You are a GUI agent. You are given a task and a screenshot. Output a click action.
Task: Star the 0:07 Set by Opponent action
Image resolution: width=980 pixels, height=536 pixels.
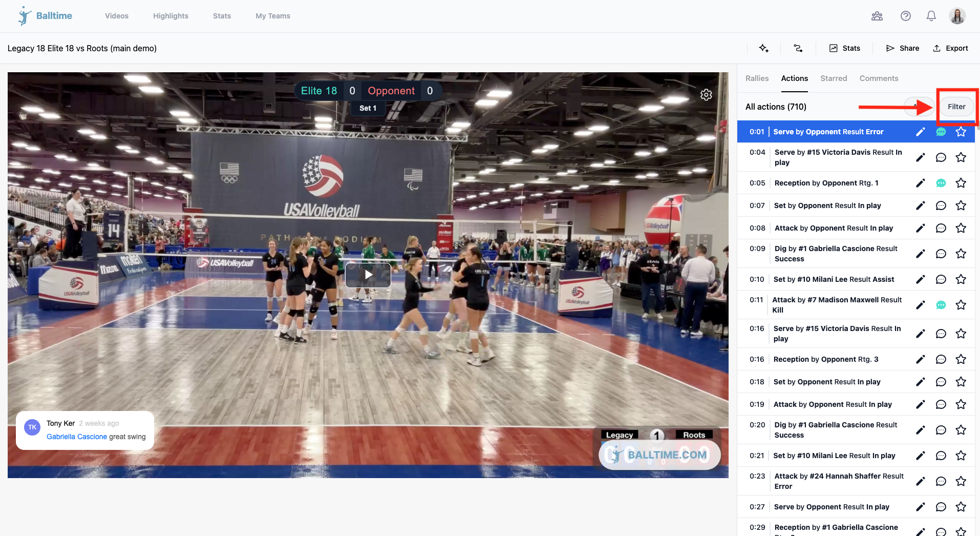[961, 205]
